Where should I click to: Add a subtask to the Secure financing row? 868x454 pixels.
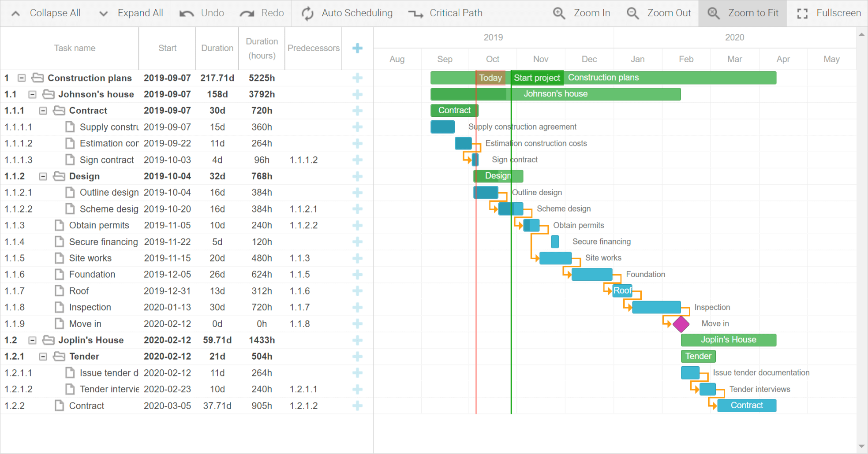pos(357,242)
